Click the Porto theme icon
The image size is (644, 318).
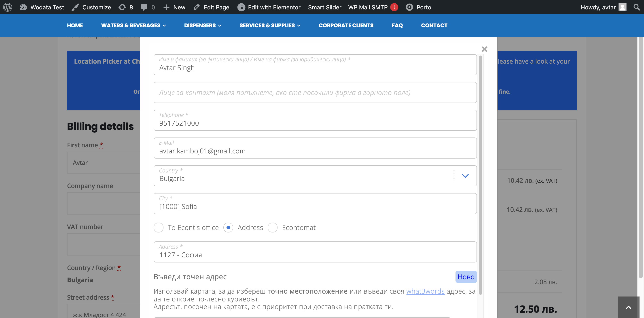(x=409, y=7)
